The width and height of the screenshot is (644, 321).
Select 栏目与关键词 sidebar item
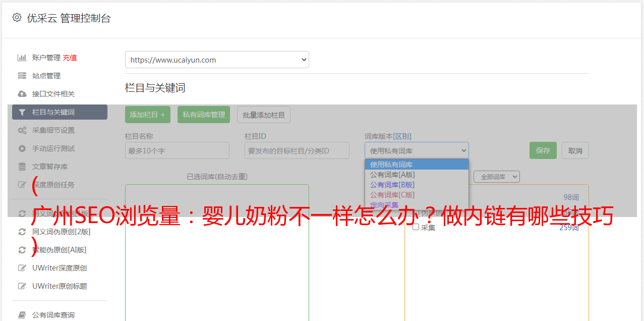pos(60,112)
